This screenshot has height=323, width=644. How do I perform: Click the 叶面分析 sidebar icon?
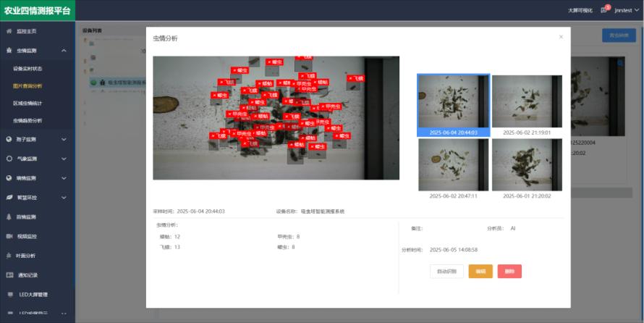point(9,256)
